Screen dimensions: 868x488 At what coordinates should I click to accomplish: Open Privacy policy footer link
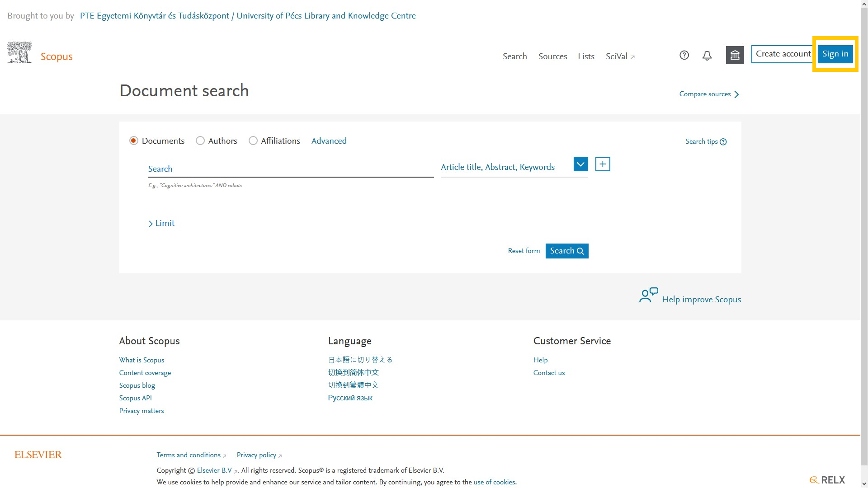tap(259, 455)
